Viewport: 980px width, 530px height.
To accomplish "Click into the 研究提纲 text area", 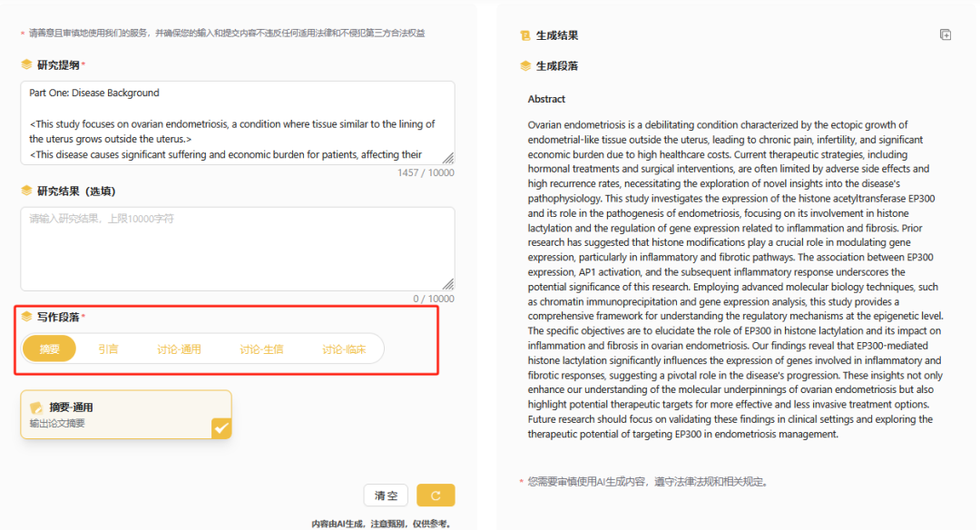I will click(x=238, y=123).
